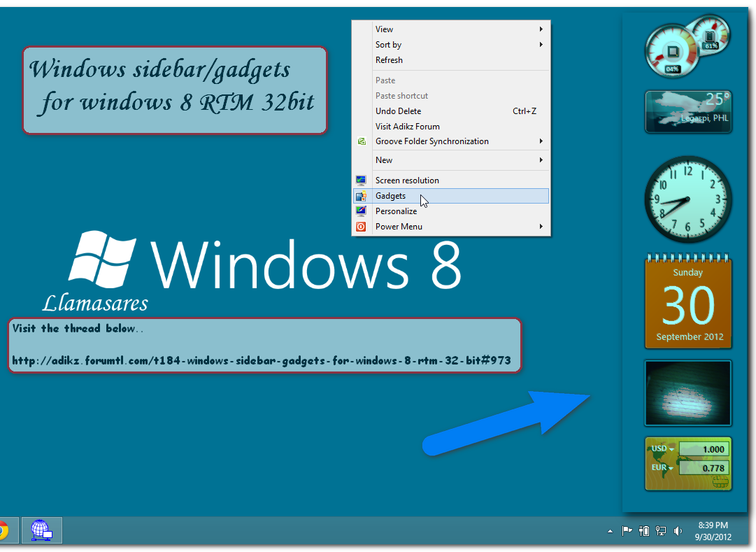Screen dimensions: 756x552
Task: Click the volume speaker tray icon
Action: pyautogui.click(x=678, y=531)
